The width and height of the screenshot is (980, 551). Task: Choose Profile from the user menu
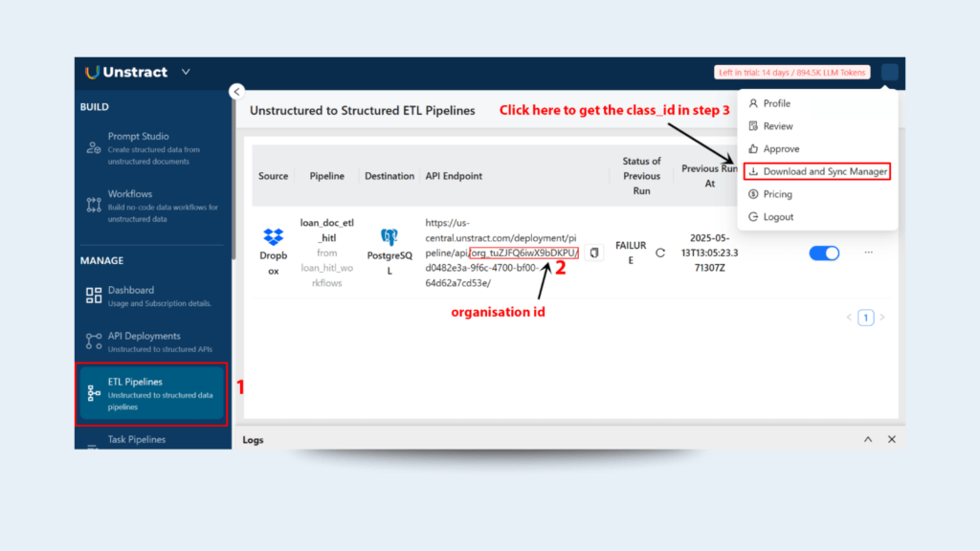[x=776, y=103]
